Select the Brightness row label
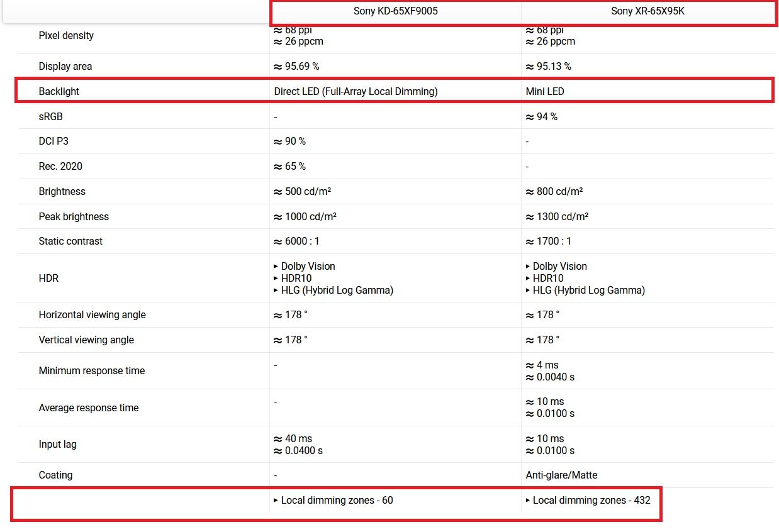The height and width of the screenshot is (532, 779). pos(62,191)
